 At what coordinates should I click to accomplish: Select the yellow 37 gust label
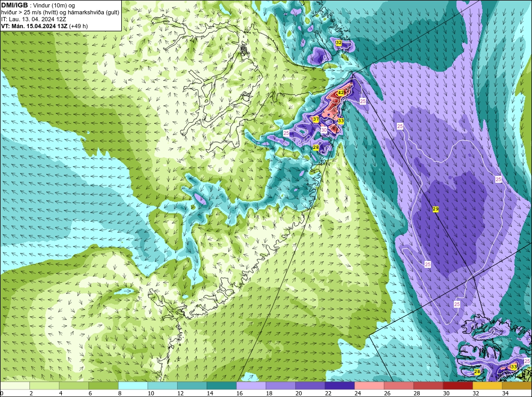pyautogui.click(x=316, y=119)
